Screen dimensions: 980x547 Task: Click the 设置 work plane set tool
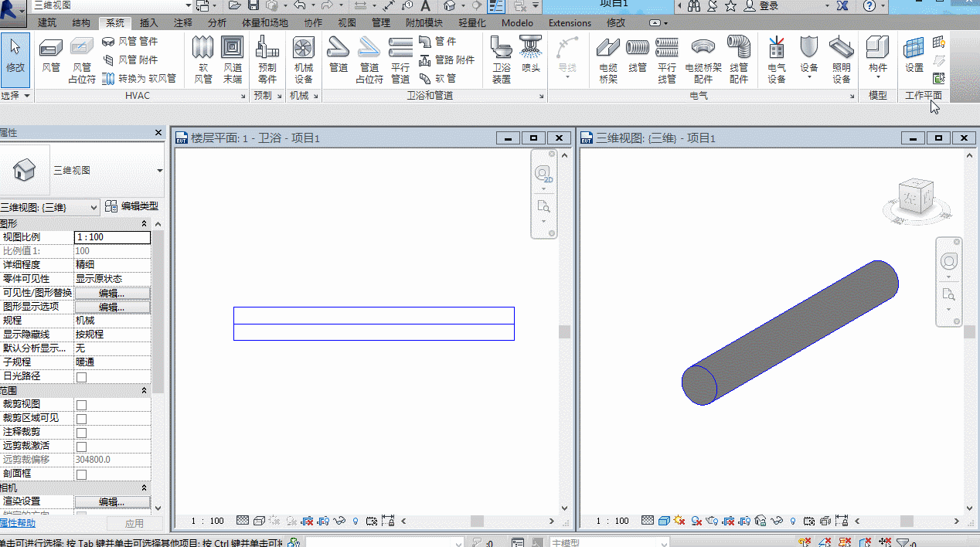[914, 56]
